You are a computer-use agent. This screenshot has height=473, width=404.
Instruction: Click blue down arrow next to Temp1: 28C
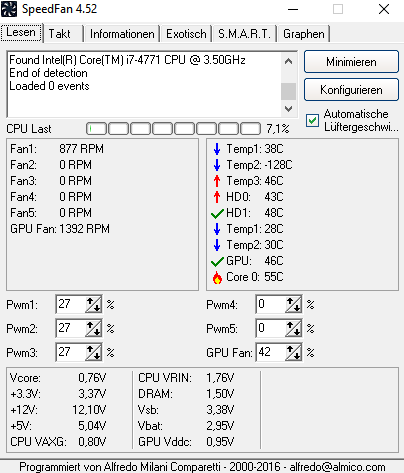pos(217,229)
